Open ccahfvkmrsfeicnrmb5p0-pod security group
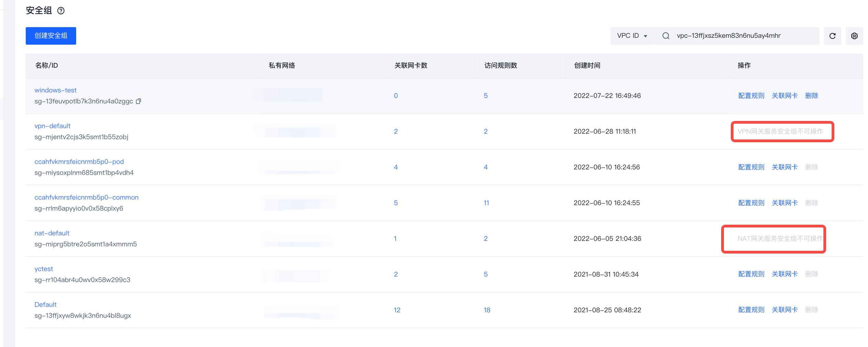Screen dimensions: 868x347 [x=79, y=161]
